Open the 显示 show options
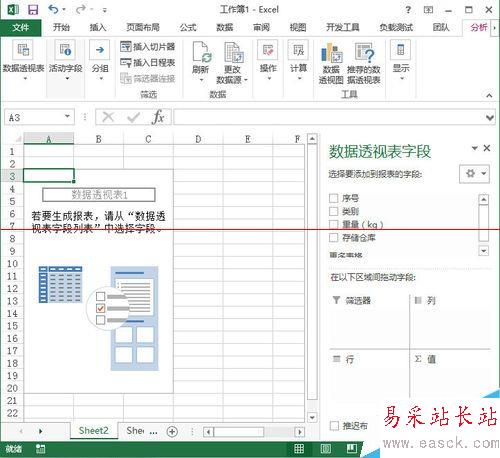 tap(401, 60)
